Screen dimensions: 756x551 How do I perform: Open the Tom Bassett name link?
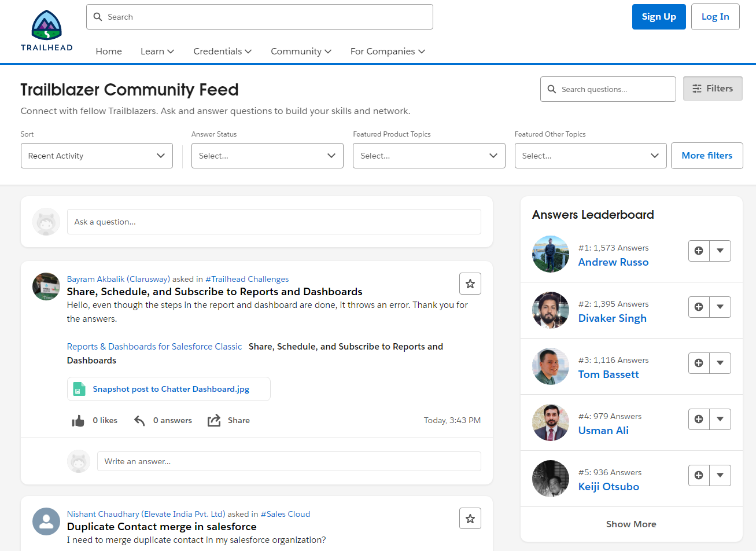tap(609, 374)
